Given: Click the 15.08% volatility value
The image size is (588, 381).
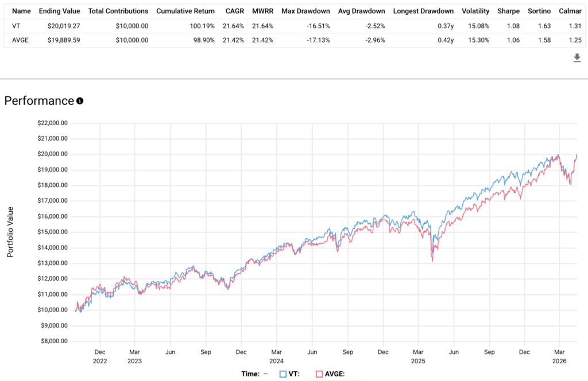Looking at the screenshot, I should coord(478,26).
